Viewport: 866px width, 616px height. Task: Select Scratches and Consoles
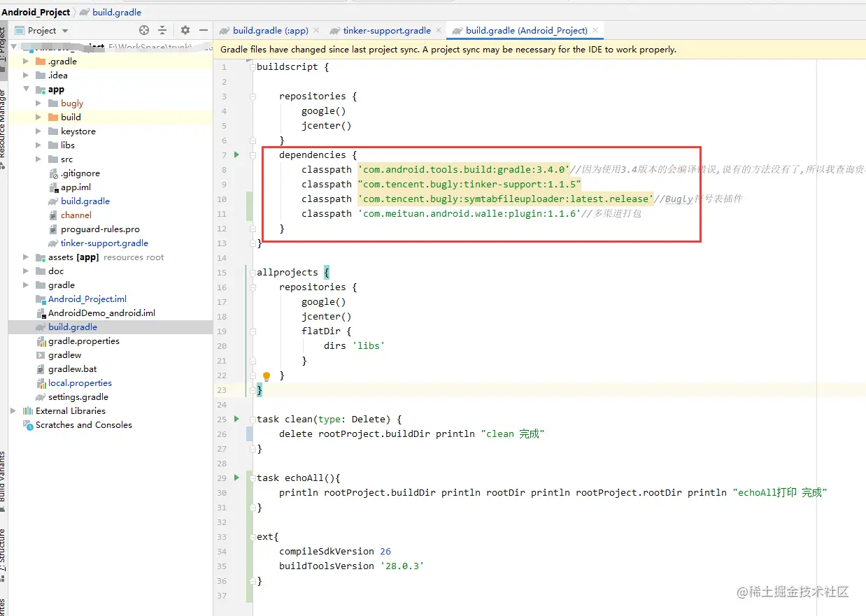tap(83, 425)
